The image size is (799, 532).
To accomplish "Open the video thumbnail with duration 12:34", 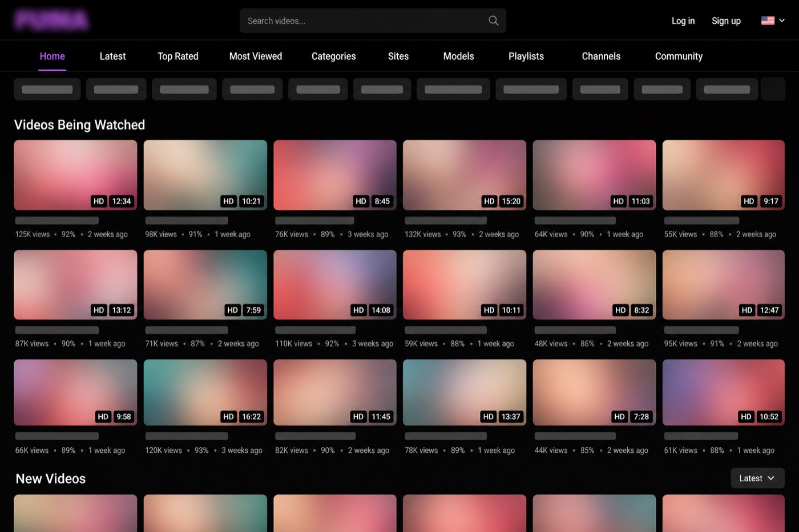I will 75,175.
